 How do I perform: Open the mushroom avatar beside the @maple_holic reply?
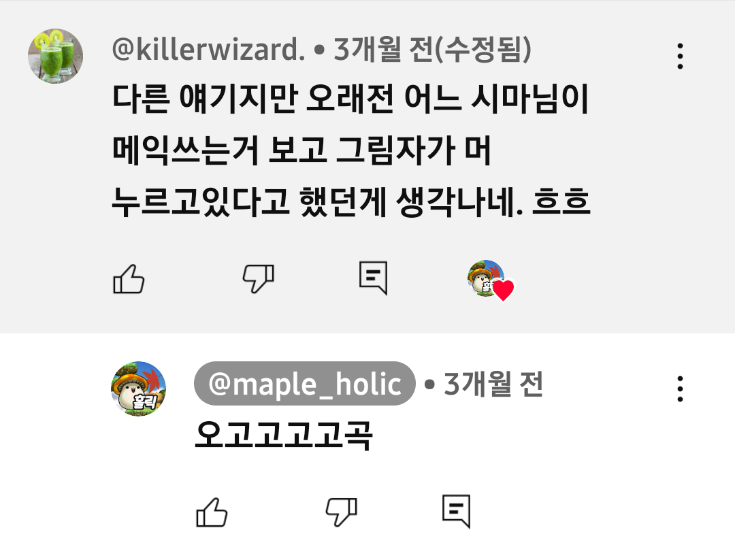point(138,389)
